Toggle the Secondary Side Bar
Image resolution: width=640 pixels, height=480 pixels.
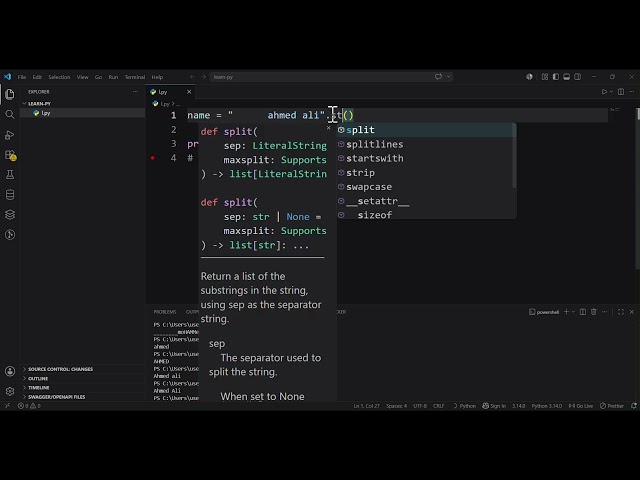[578, 77]
